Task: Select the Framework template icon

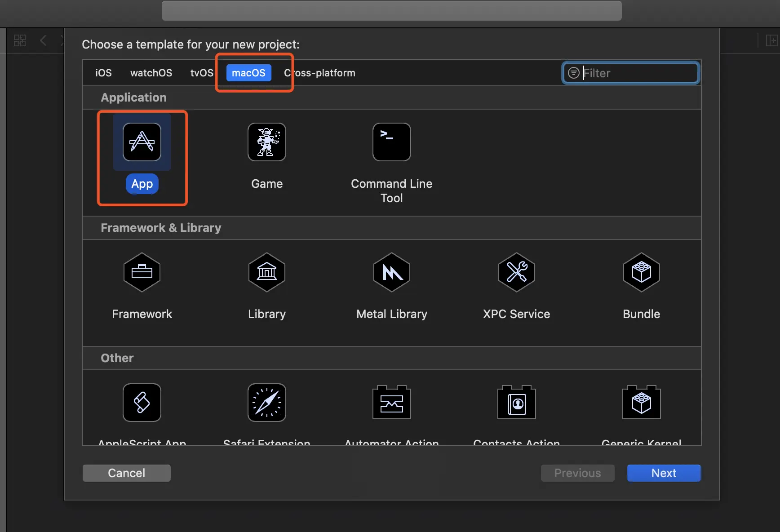Action: point(142,272)
